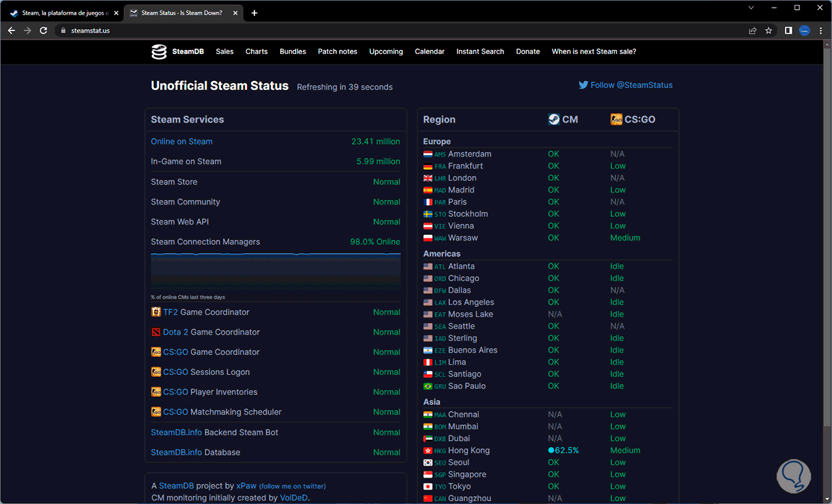Click the browser back arrow

(x=11, y=31)
